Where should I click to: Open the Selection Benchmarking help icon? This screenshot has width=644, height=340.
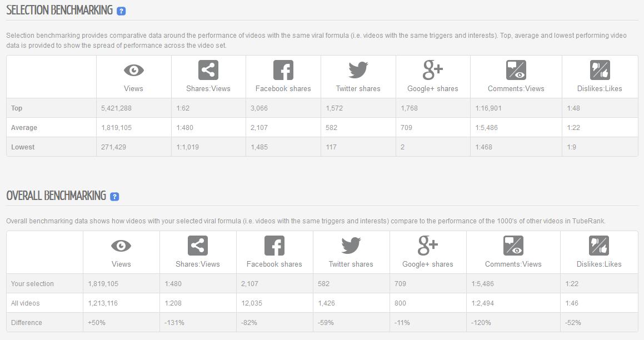pos(121,11)
